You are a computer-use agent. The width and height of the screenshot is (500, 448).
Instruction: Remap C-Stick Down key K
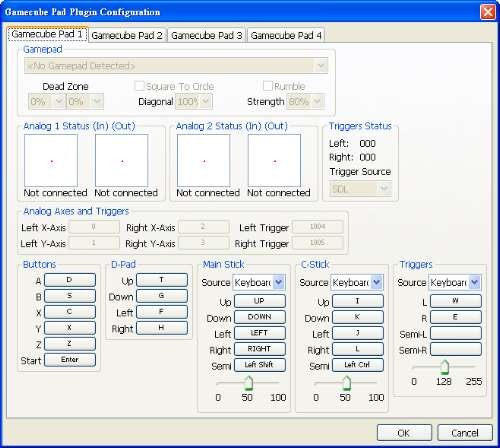[358, 317]
